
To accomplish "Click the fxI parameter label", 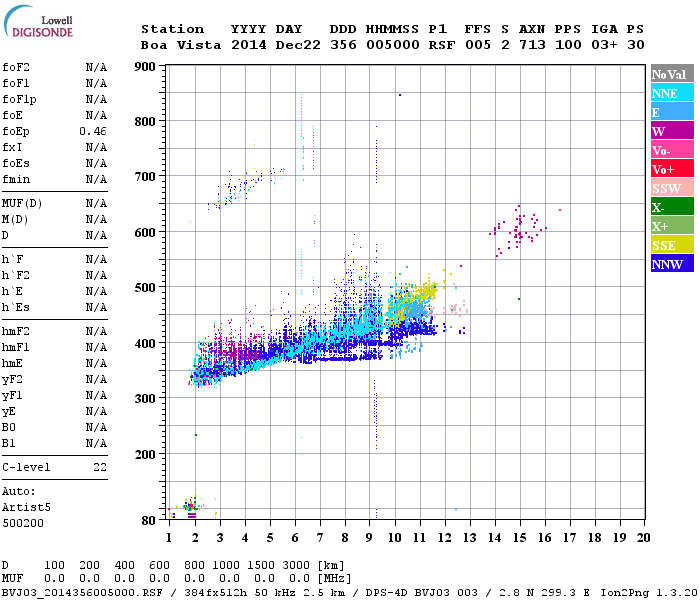I will 12,147.
